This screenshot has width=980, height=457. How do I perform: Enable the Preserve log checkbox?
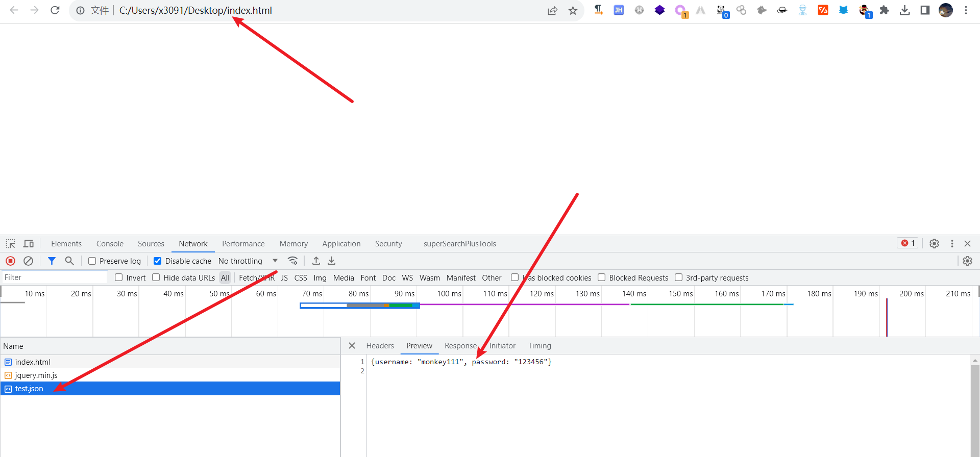92,261
